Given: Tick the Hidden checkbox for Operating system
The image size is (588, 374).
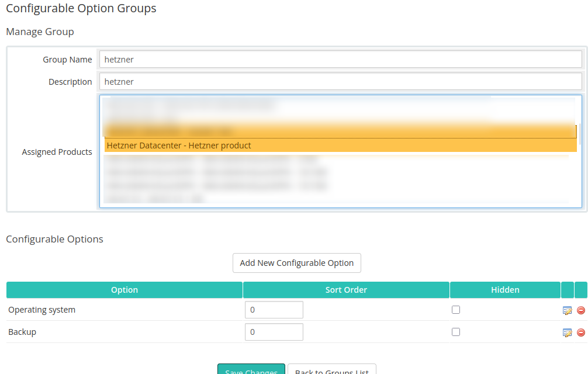Looking at the screenshot, I should click(456, 310).
